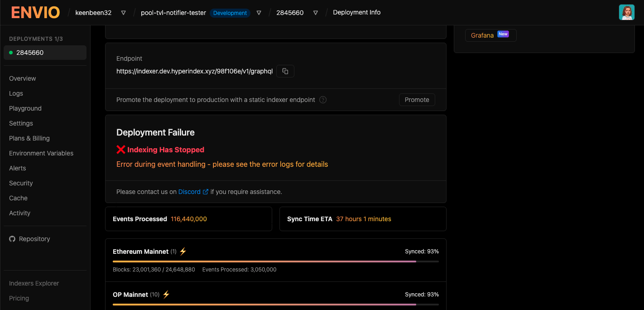Open the user avatar profile menu
644x310 pixels.
626,13
